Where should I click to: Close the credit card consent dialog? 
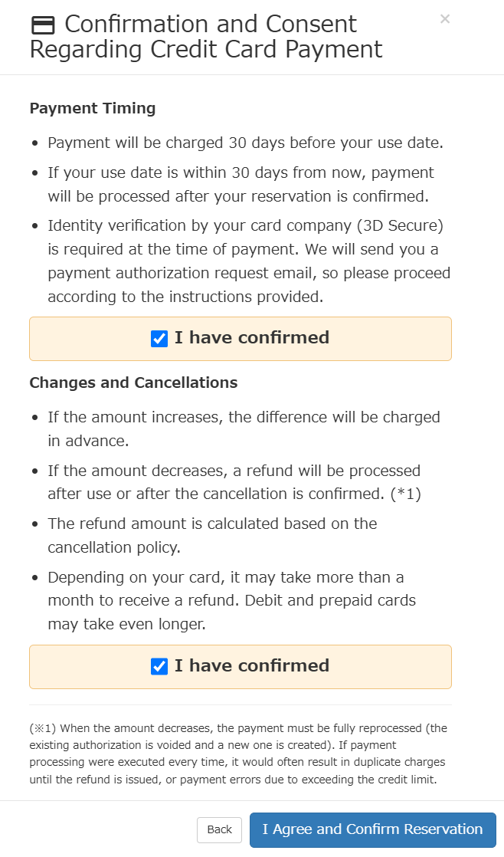tap(445, 19)
